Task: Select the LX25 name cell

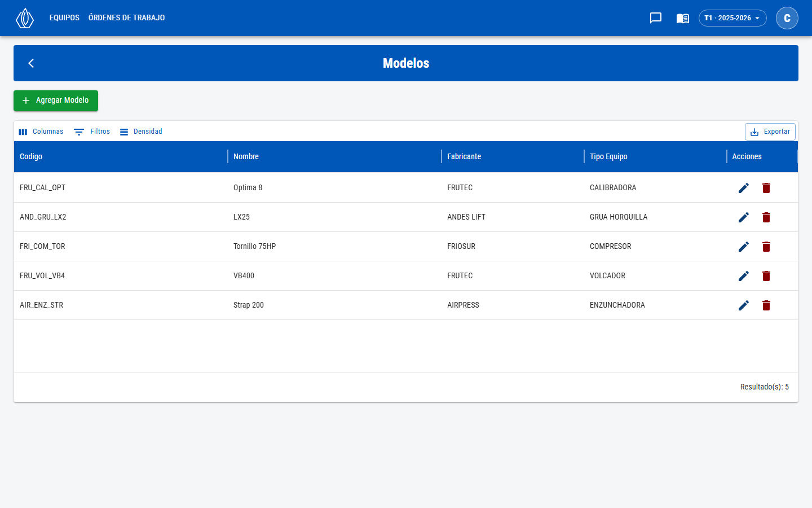Action: [x=334, y=217]
